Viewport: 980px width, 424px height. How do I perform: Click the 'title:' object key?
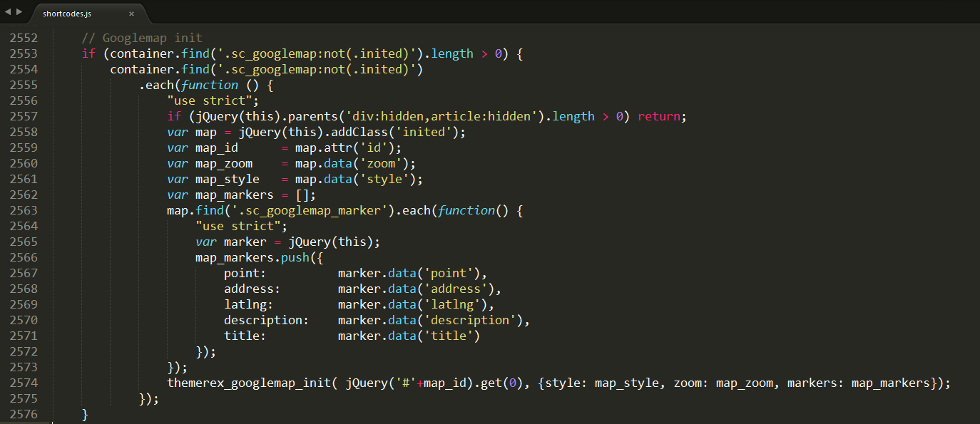245,336
